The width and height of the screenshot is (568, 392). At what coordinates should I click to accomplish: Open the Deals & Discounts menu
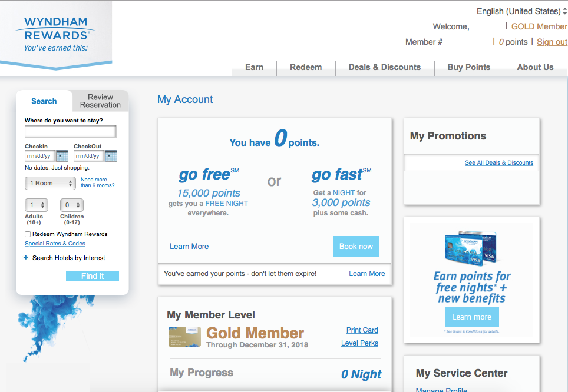pyautogui.click(x=385, y=67)
